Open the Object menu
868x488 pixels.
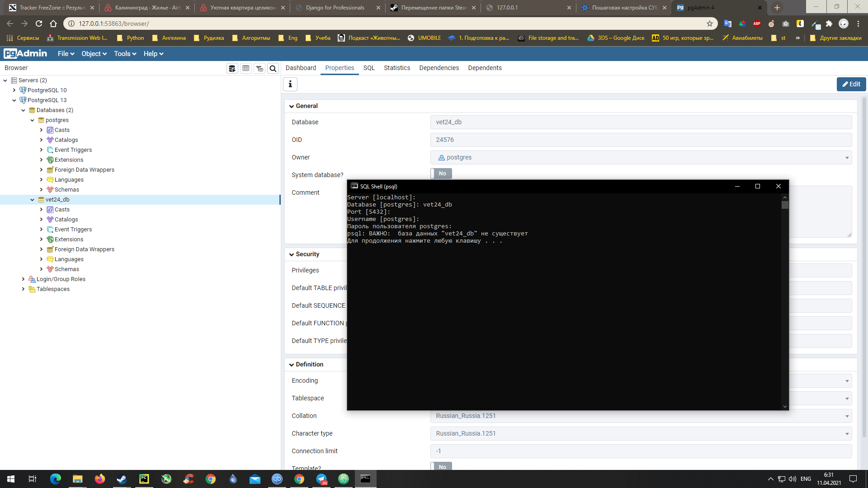(94, 54)
